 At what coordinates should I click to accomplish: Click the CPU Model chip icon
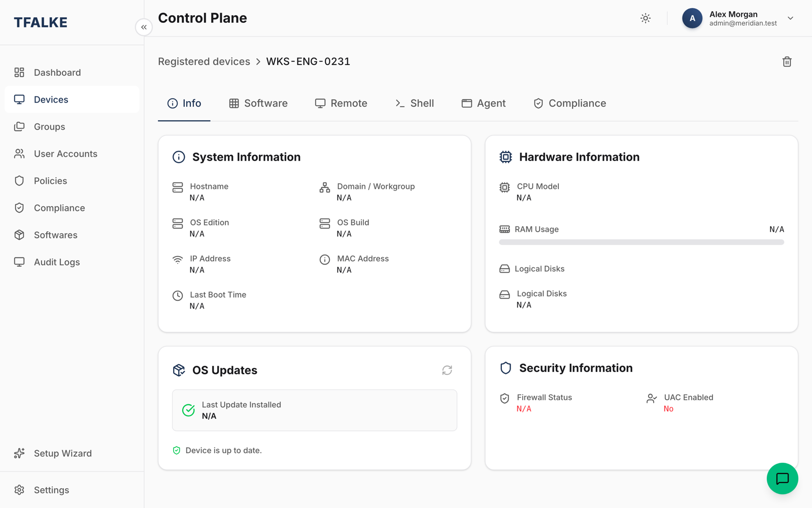pyautogui.click(x=504, y=187)
